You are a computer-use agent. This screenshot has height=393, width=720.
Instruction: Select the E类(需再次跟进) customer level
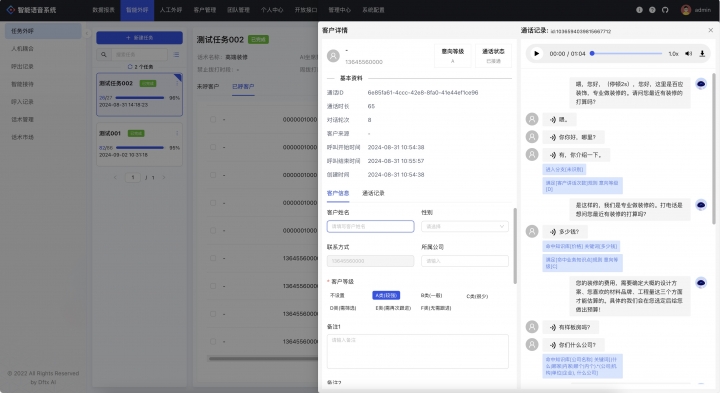pos(393,308)
